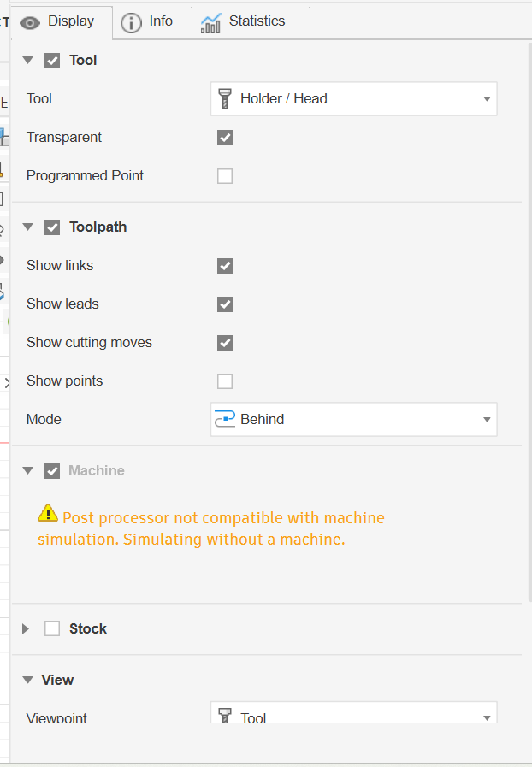
Task: Click the Statistics chart icon
Action: pyautogui.click(x=210, y=22)
